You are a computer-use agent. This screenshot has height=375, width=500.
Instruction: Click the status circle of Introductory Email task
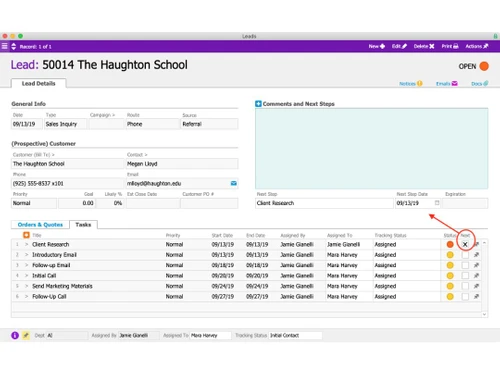click(450, 255)
